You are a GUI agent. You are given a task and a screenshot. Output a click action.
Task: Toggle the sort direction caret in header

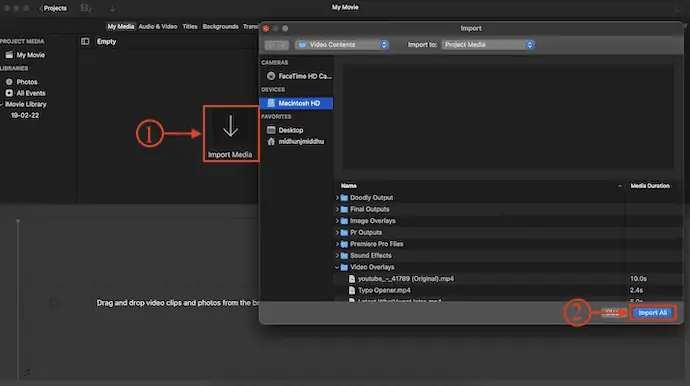point(620,186)
